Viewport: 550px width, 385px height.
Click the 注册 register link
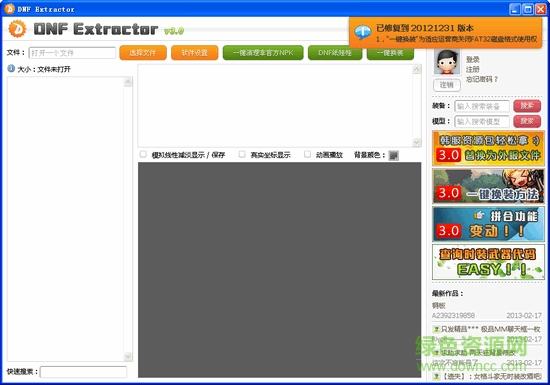(x=473, y=69)
